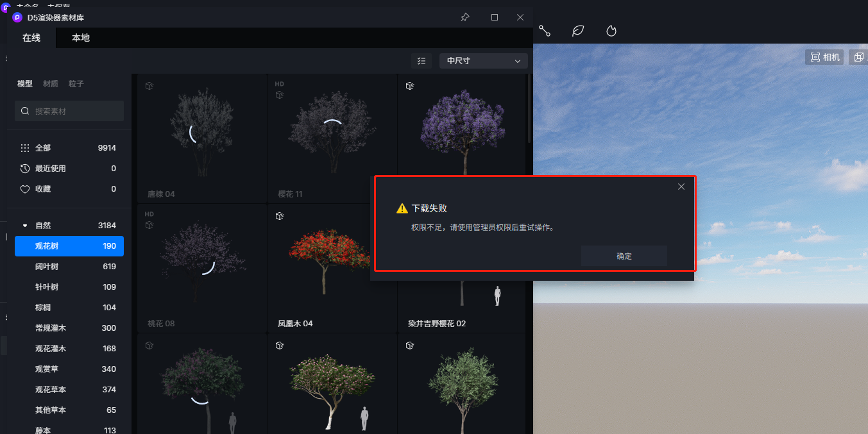Click the grid icon next to 全部
This screenshot has height=434, width=868.
point(25,148)
